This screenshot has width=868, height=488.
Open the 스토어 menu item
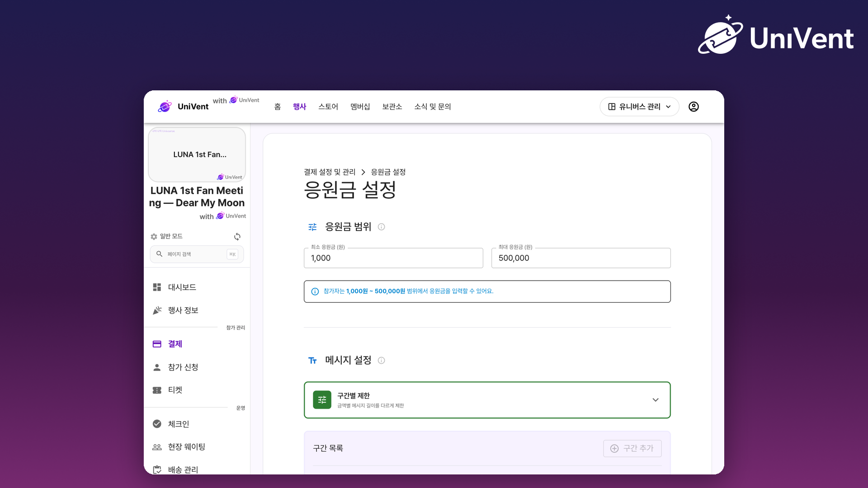328,107
